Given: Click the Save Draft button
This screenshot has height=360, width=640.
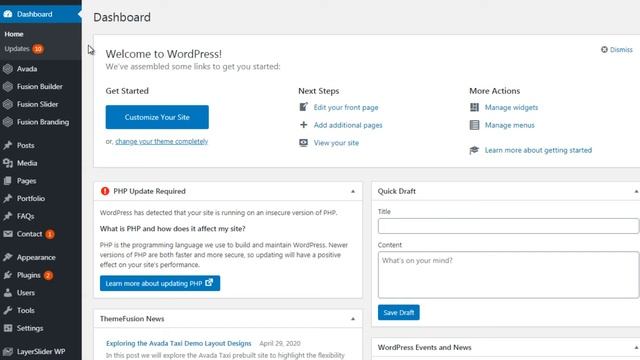Looking at the screenshot, I should pyautogui.click(x=399, y=313).
